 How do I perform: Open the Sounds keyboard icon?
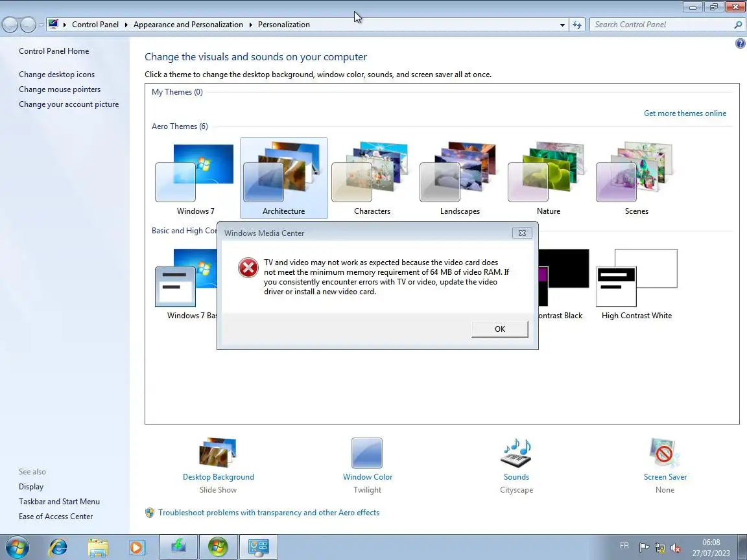(x=516, y=453)
